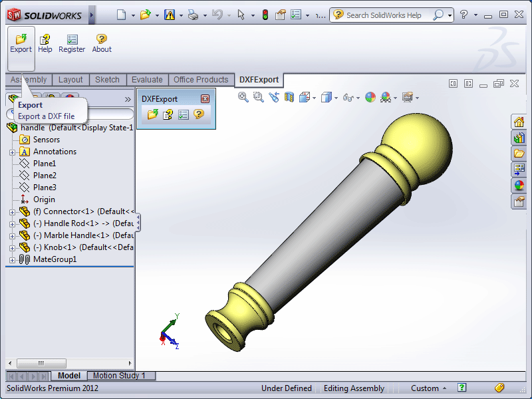This screenshot has height=399, width=532.
Task: Open the DXF file icon in DXFExport panel
Action: 152,114
